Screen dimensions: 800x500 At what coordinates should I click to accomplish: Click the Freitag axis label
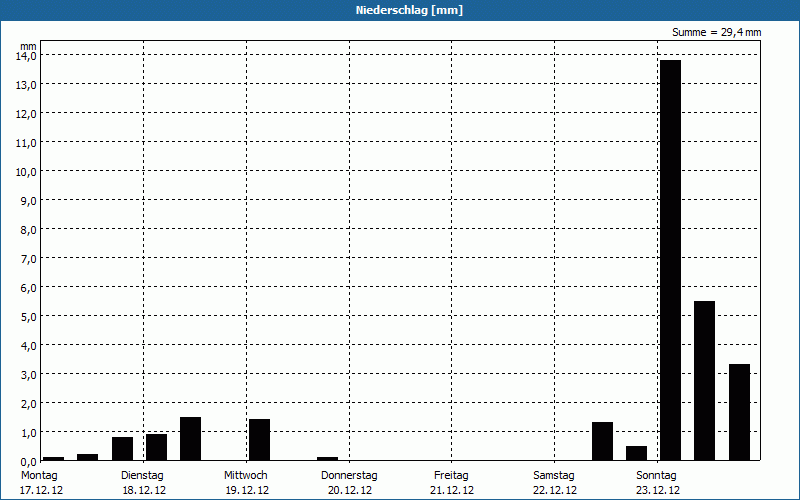coord(451,475)
